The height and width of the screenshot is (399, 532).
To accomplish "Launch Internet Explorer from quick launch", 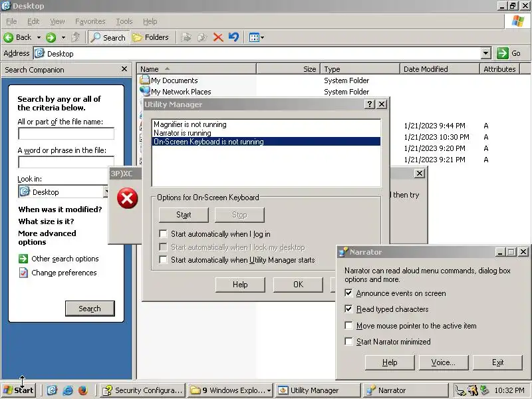I will (x=68, y=390).
